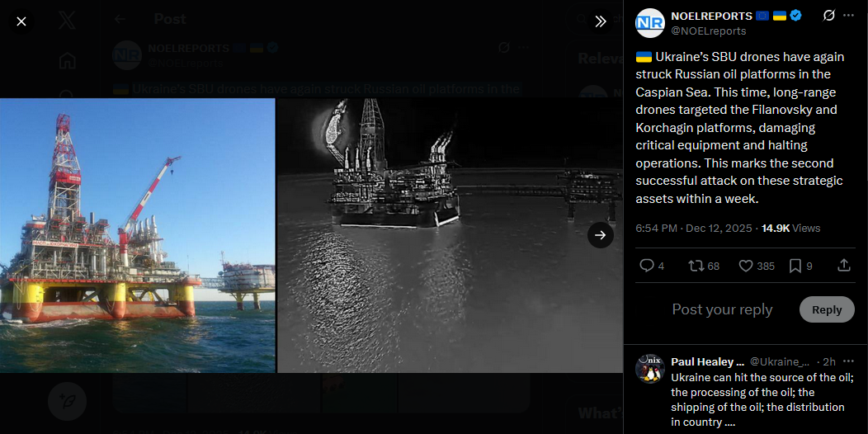Open the post's three-dot more menu
This screenshot has width=868, height=434.
(849, 16)
